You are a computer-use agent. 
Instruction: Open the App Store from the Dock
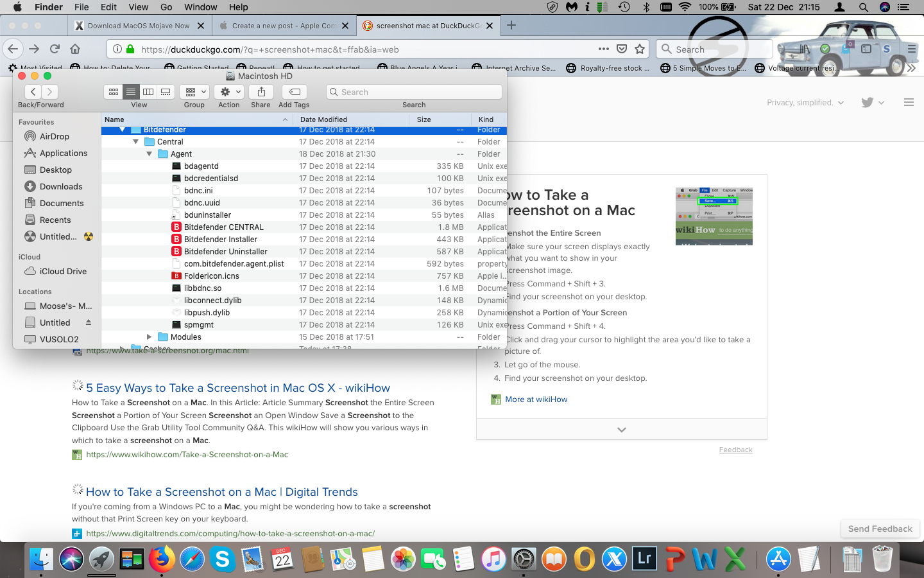(778, 559)
